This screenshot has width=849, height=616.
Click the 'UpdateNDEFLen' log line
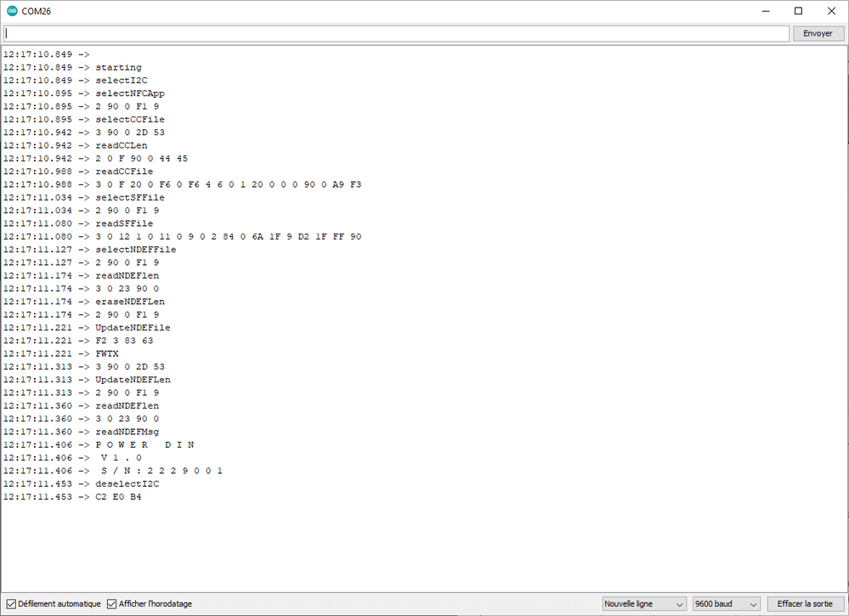(x=87, y=380)
